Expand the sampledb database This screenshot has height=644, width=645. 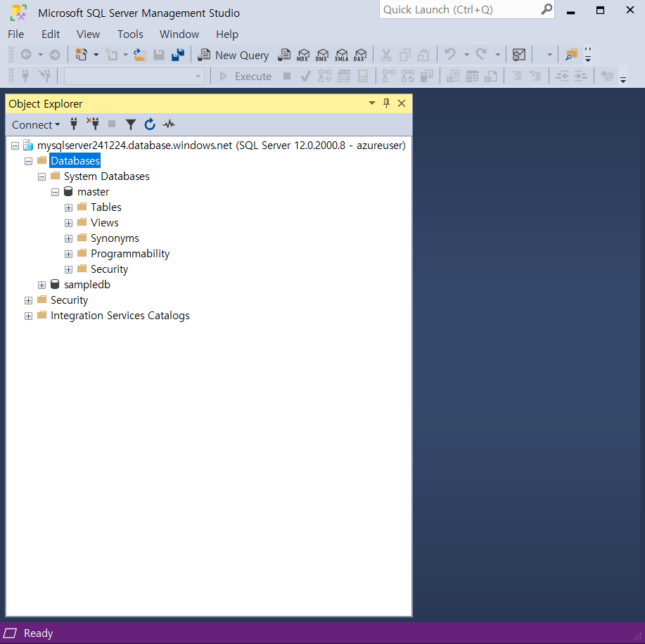coord(42,285)
